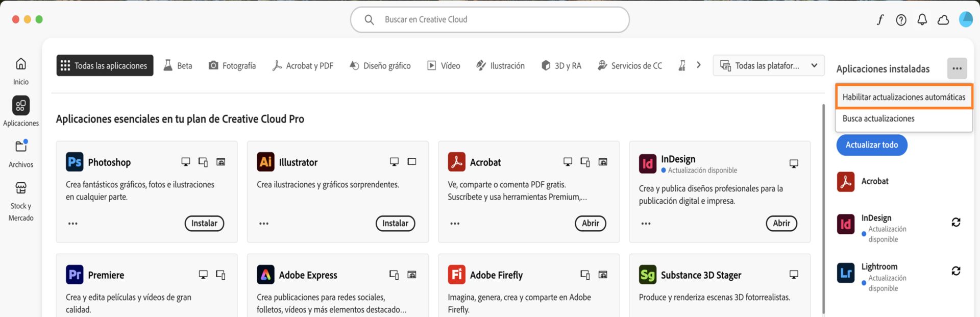Open InDesign card more options ellipsis
Screen dimensions: 980x317
pyautogui.click(x=646, y=224)
